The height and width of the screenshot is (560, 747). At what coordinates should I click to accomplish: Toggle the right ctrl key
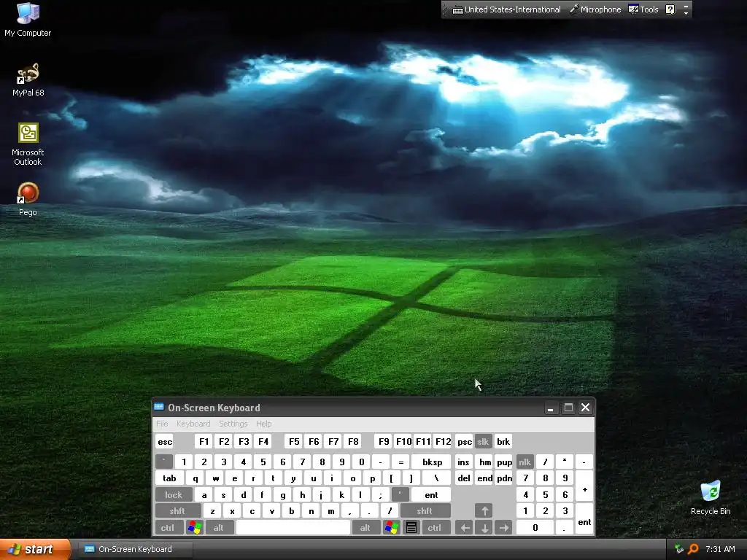(435, 528)
